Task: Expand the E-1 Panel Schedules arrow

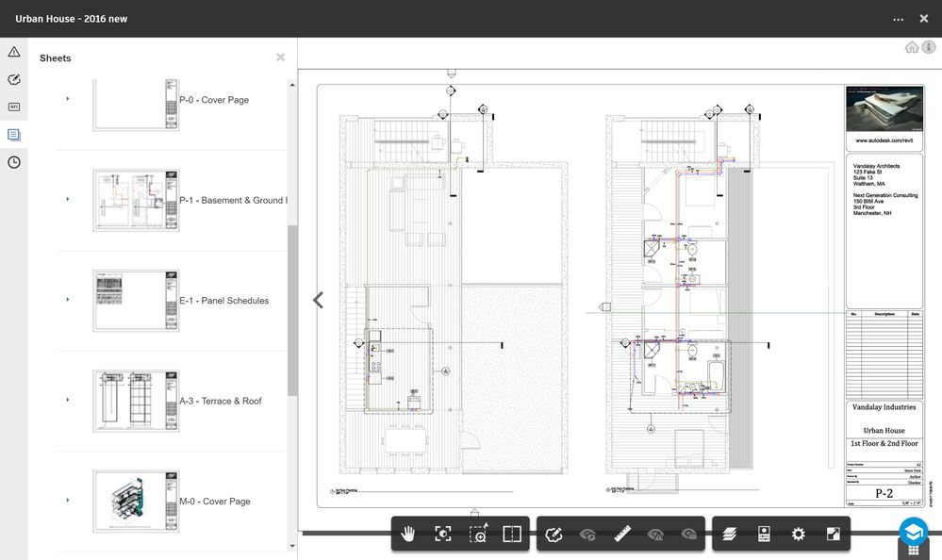Action: tap(67, 299)
